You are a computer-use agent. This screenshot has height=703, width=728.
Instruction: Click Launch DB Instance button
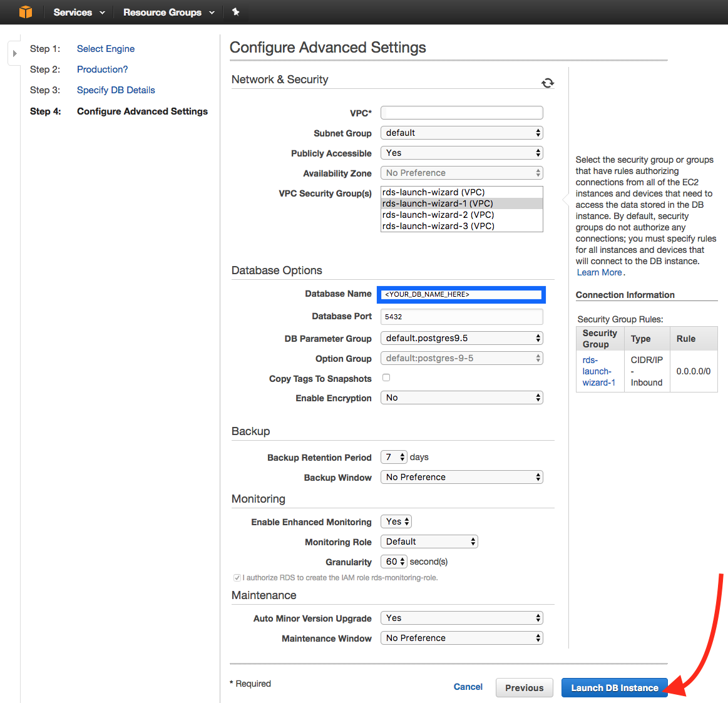(614, 688)
